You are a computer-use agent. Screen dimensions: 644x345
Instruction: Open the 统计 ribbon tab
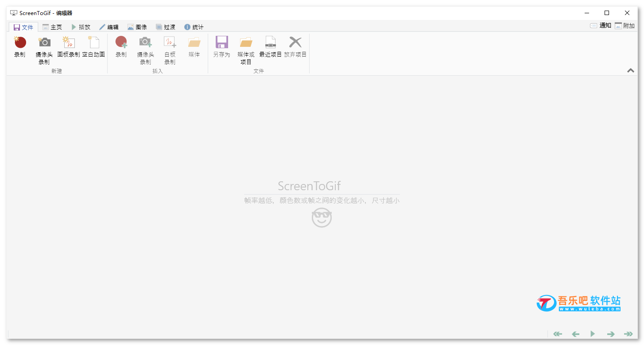tap(194, 27)
